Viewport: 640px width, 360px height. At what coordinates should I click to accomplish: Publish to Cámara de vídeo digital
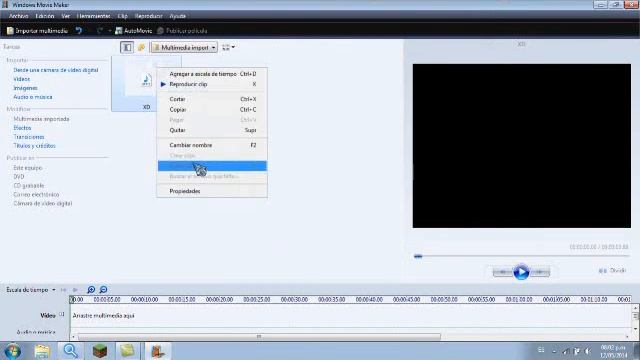click(43, 204)
